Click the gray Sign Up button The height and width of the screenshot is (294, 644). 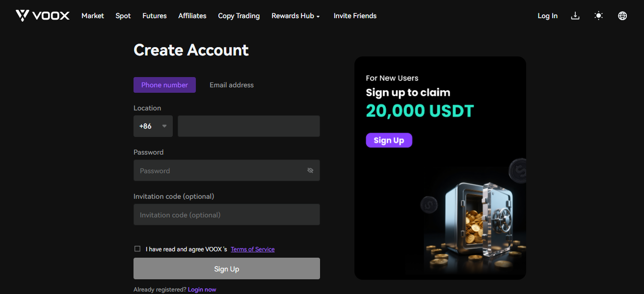(x=226, y=268)
